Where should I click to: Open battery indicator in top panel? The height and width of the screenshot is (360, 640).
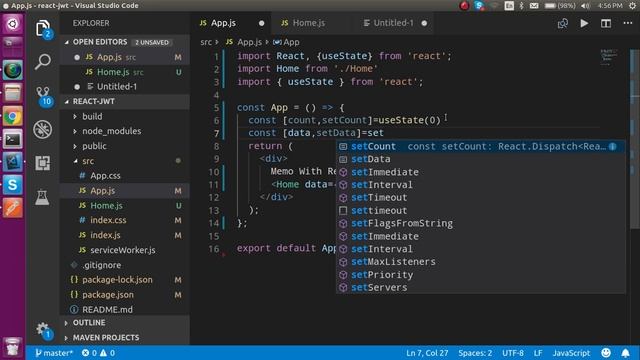tap(559, 5)
